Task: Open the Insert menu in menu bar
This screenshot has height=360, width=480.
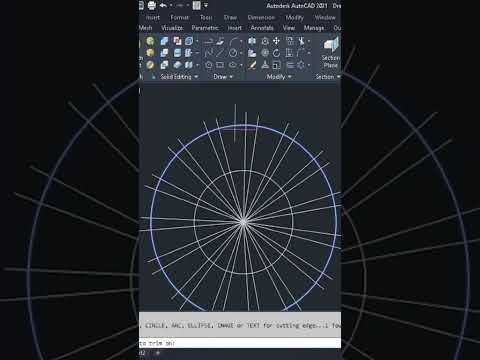Action: tap(153, 17)
